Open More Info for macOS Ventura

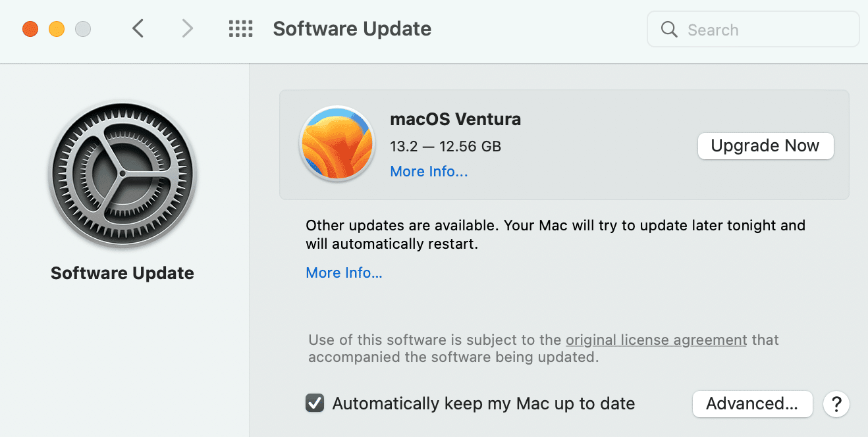pos(428,171)
